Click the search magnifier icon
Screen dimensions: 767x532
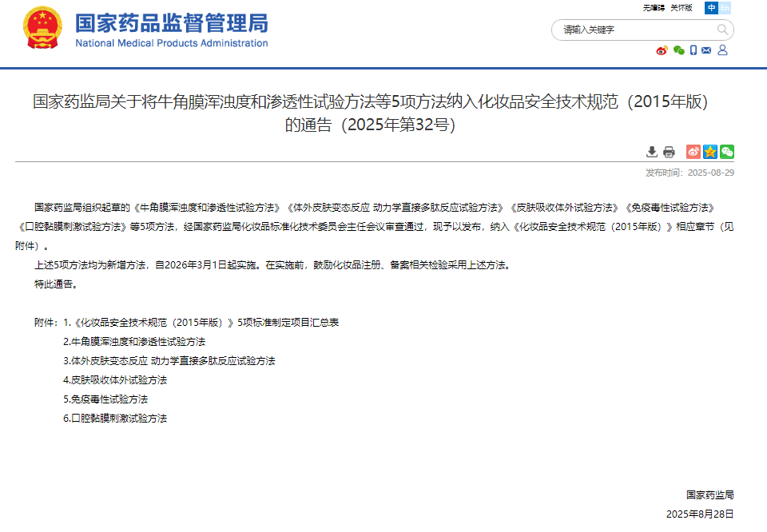pyautogui.click(x=722, y=30)
